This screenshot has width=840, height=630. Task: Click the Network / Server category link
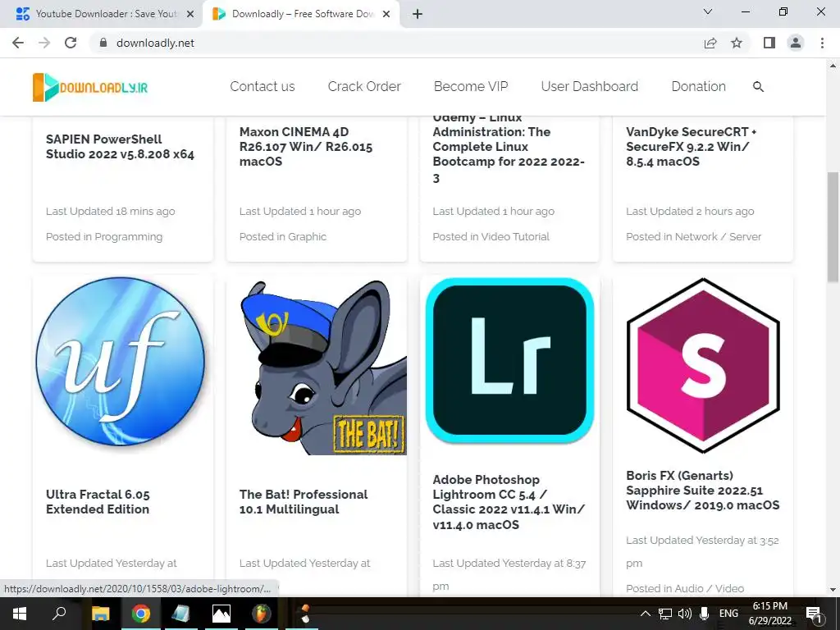click(x=718, y=237)
